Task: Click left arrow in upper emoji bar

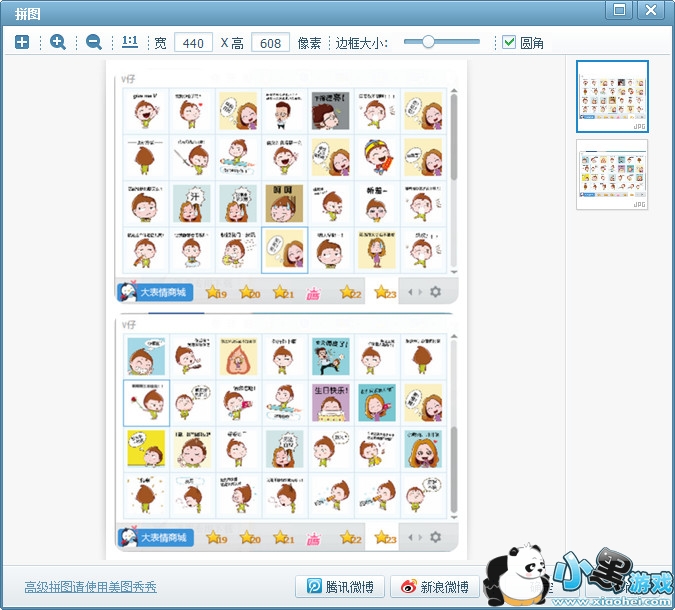Action: pos(410,292)
